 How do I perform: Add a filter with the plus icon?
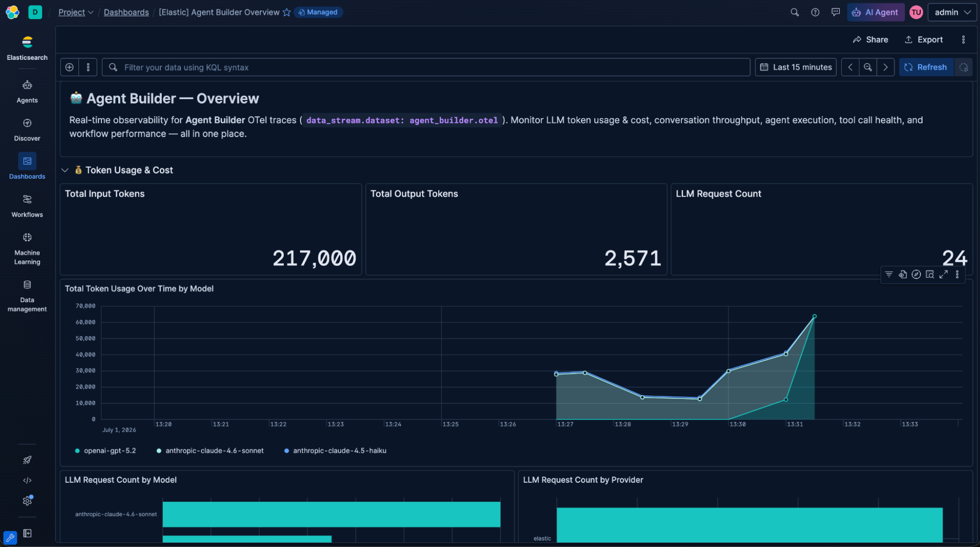[x=70, y=67]
